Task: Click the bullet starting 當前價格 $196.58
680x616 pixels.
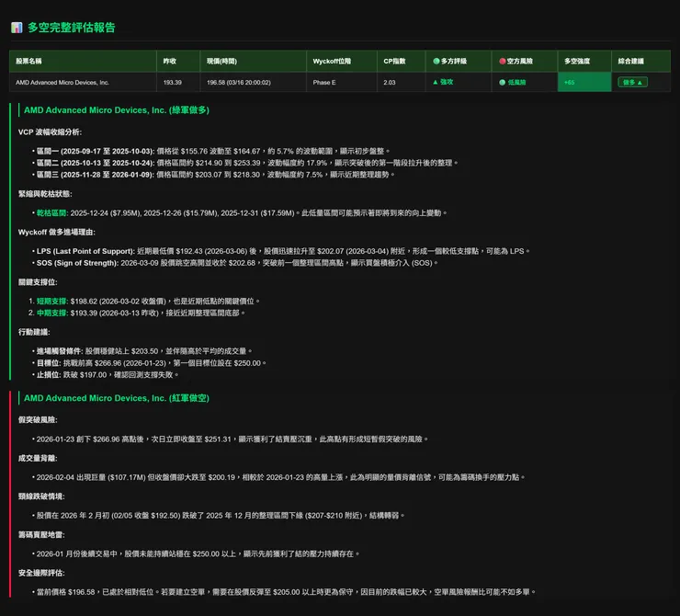Action: (x=284, y=592)
